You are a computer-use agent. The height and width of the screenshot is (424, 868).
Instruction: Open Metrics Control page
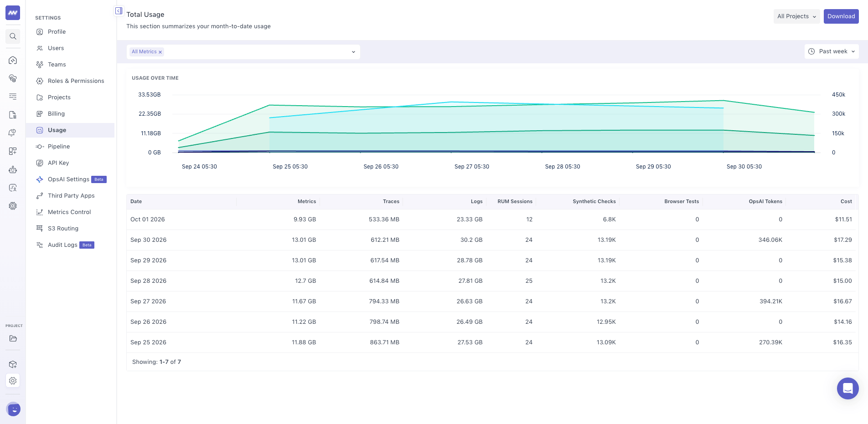click(70, 212)
